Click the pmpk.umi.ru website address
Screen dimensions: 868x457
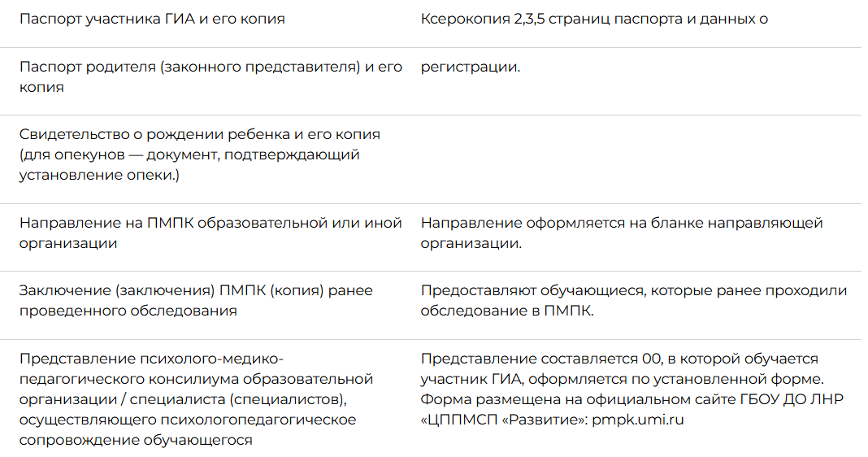click(638, 420)
